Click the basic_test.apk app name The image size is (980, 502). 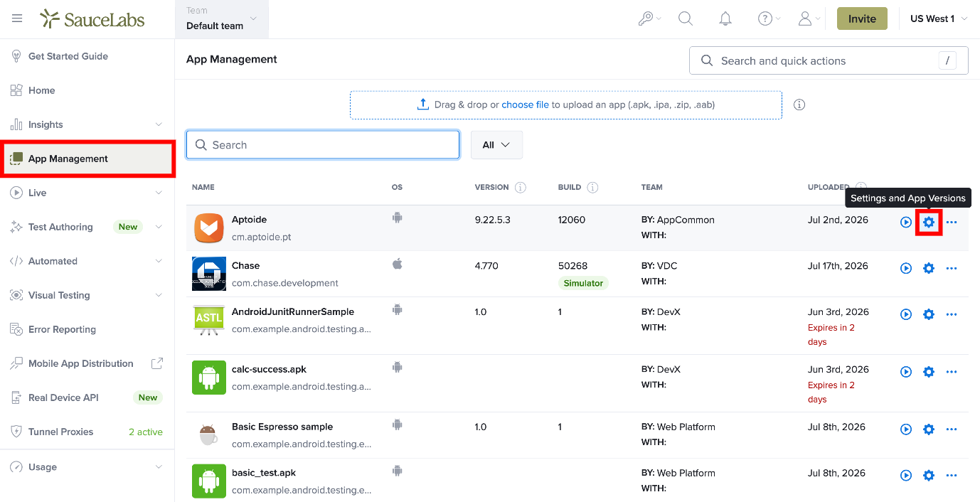(264, 473)
